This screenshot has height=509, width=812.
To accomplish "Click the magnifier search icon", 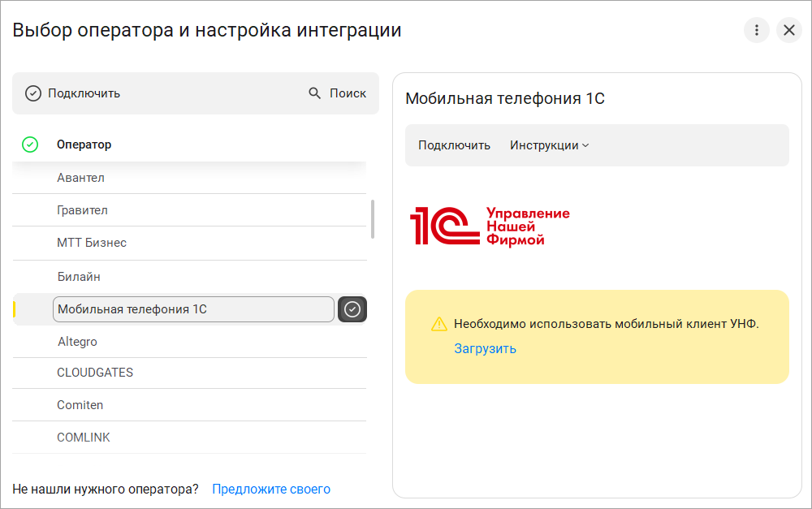I will tap(314, 93).
